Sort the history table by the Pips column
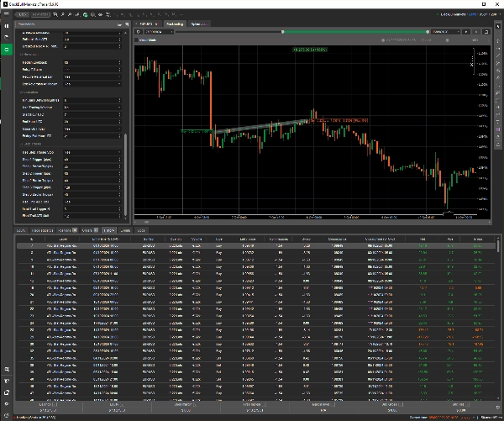 [x=450, y=239]
